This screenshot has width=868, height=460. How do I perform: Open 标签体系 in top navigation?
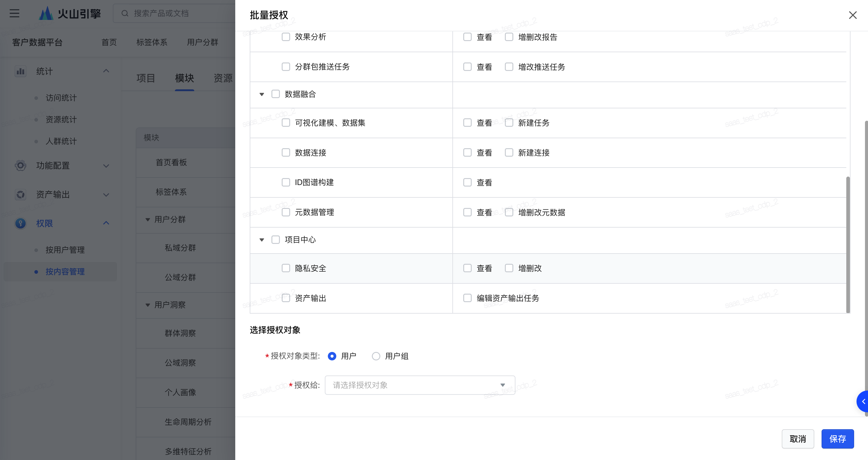coord(152,42)
